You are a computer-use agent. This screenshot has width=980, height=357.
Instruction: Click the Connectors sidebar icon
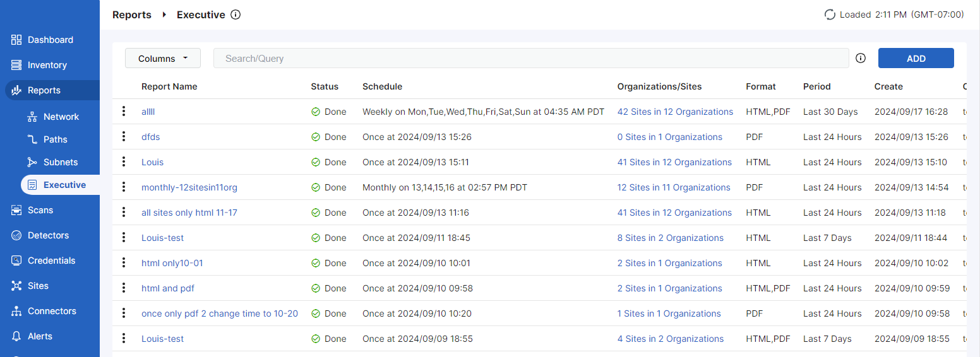(16, 311)
